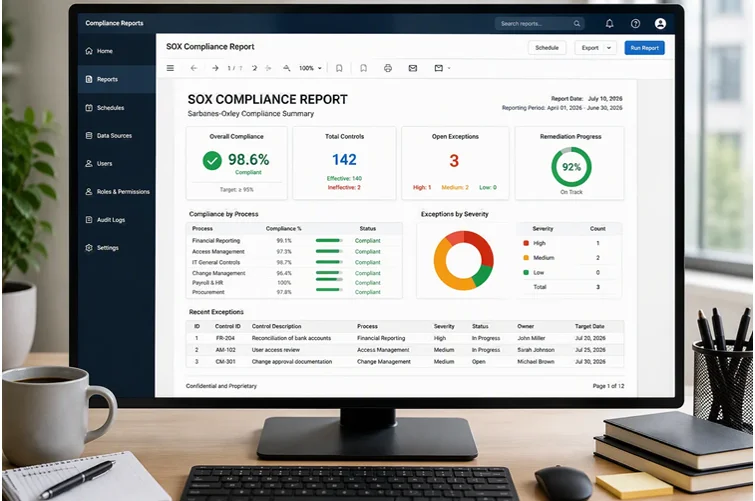Click the Financial Reporting progress bar
The height and width of the screenshot is (501, 755).
point(329,240)
